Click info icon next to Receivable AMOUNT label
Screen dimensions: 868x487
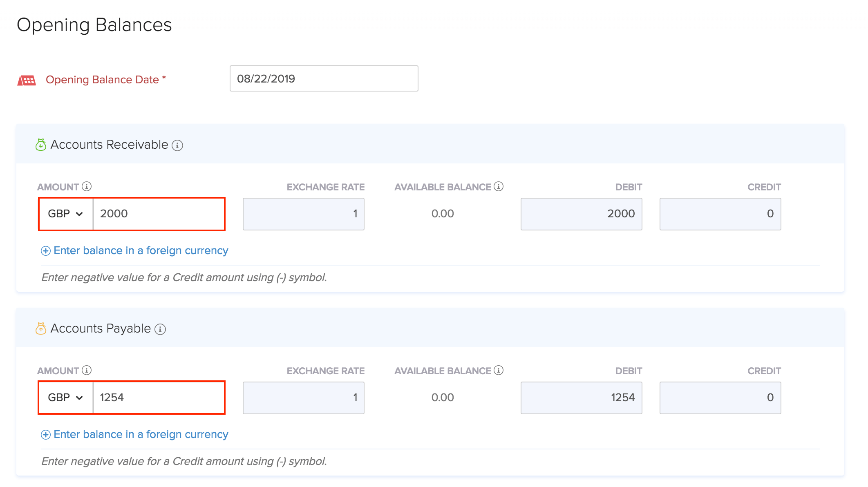(87, 186)
